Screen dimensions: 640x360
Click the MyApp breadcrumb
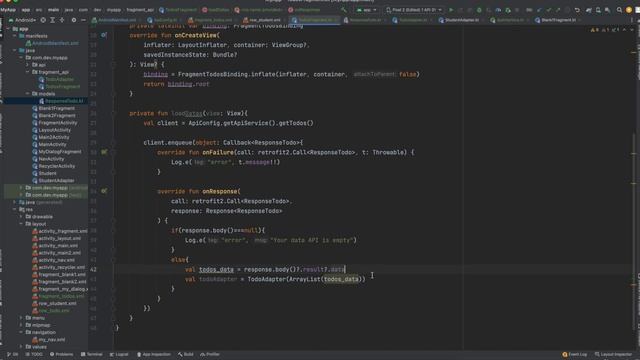(8, 10)
